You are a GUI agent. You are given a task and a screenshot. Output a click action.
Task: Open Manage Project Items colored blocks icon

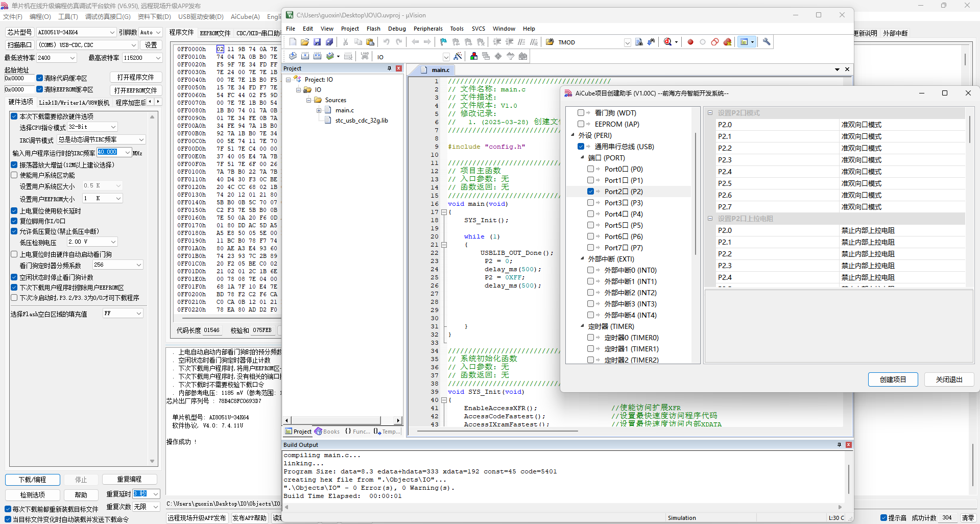point(474,56)
